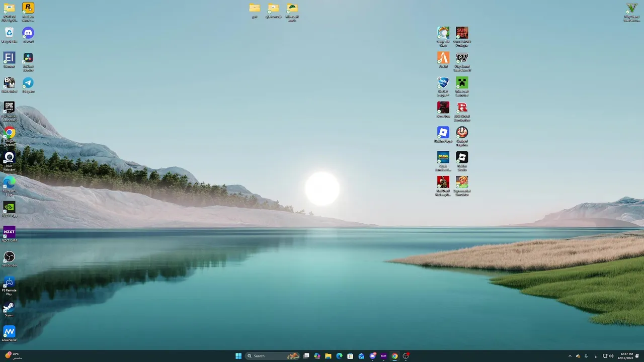Select the Zero Hour game icon
This screenshot has width=644, height=362.
click(x=443, y=110)
